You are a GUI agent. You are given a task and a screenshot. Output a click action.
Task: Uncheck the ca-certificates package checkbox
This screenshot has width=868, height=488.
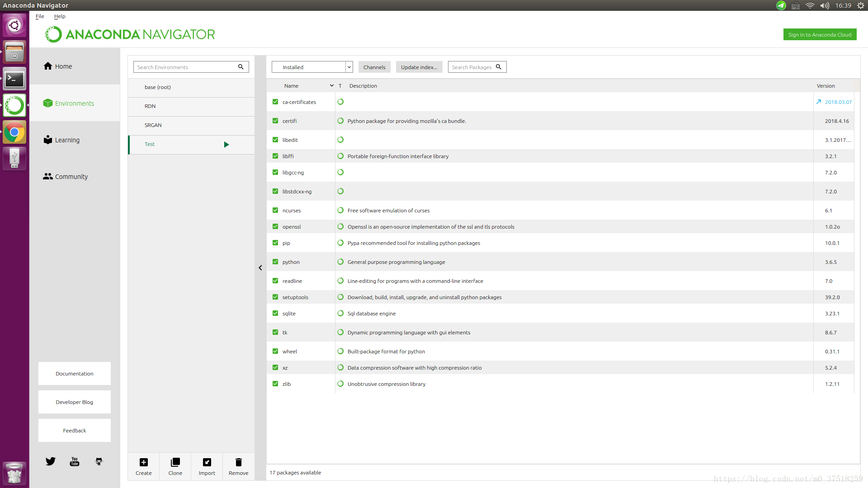(x=275, y=102)
